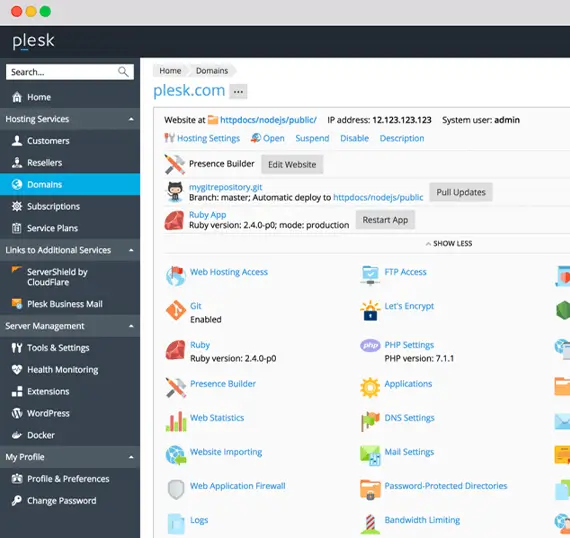Click the Tools & Settings wrench icon
This screenshot has width=570, height=538.
pyautogui.click(x=17, y=348)
